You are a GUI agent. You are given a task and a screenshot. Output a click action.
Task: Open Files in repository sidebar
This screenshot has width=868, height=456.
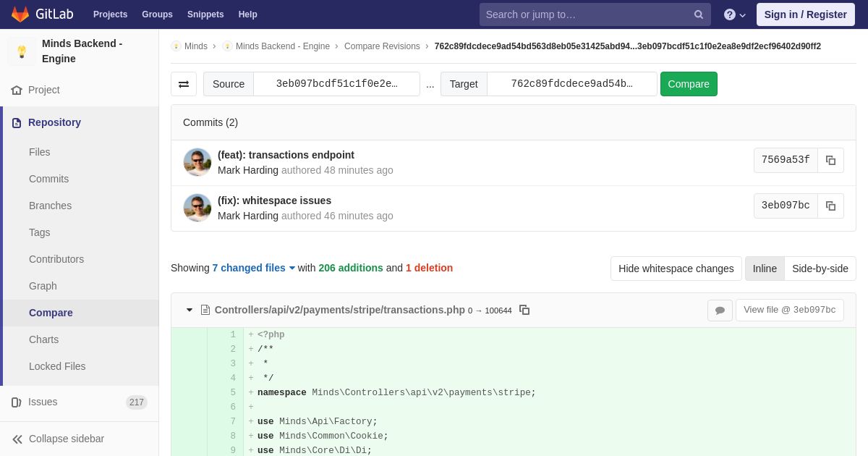[40, 152]
